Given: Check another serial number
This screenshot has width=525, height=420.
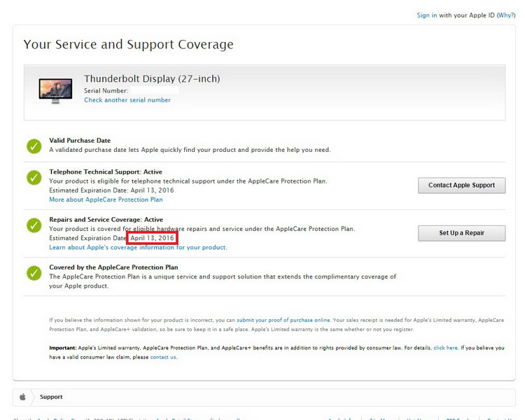Looking at the screenshot, I should click(127, 100).
